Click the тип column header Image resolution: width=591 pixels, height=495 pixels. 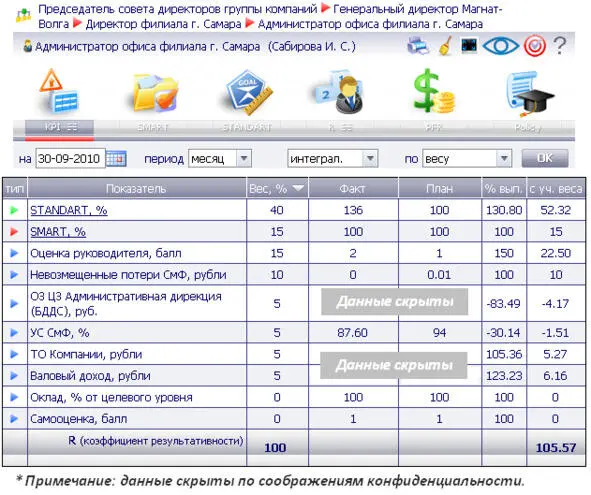pos(15,188)
